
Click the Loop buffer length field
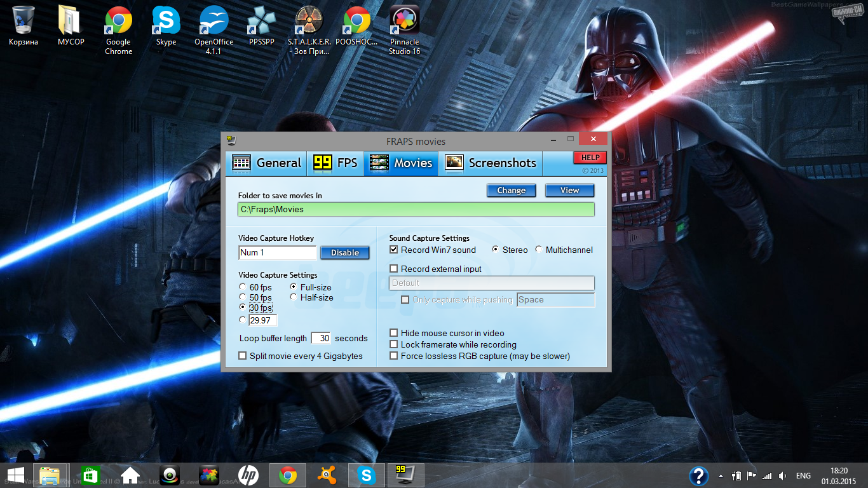(x=322, y=338)
